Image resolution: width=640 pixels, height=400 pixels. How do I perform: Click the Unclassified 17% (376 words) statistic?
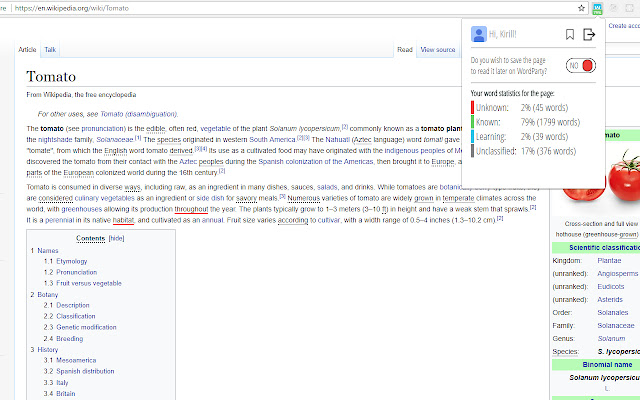[526, 151]
